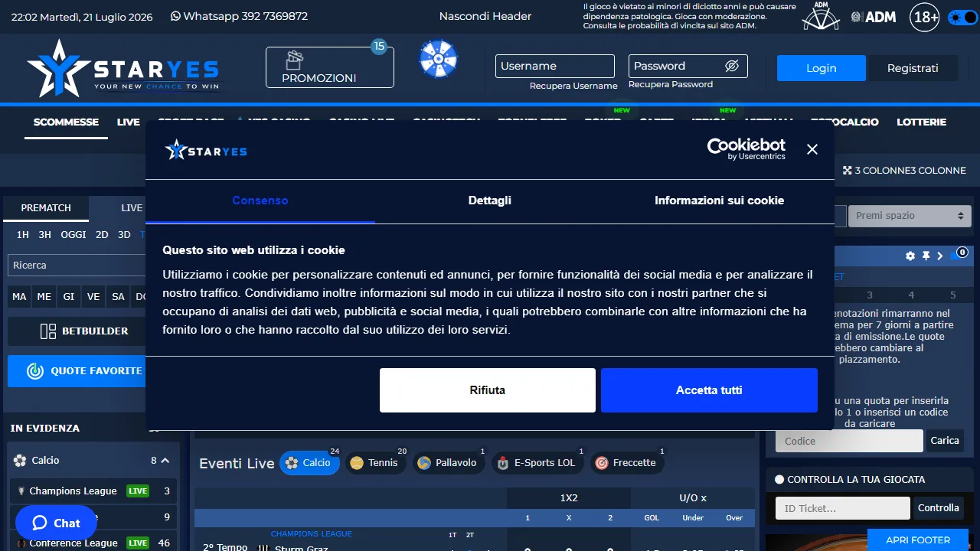Screen dimensions: 980x551
Task: Toggle password visibility eye icon
Action: click(731, 66)
